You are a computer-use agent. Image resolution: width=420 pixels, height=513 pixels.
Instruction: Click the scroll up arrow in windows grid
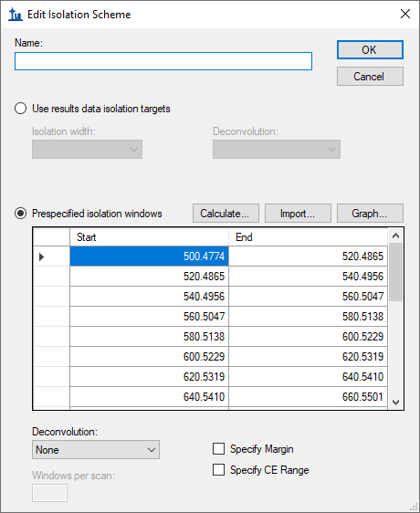(395, 236)
